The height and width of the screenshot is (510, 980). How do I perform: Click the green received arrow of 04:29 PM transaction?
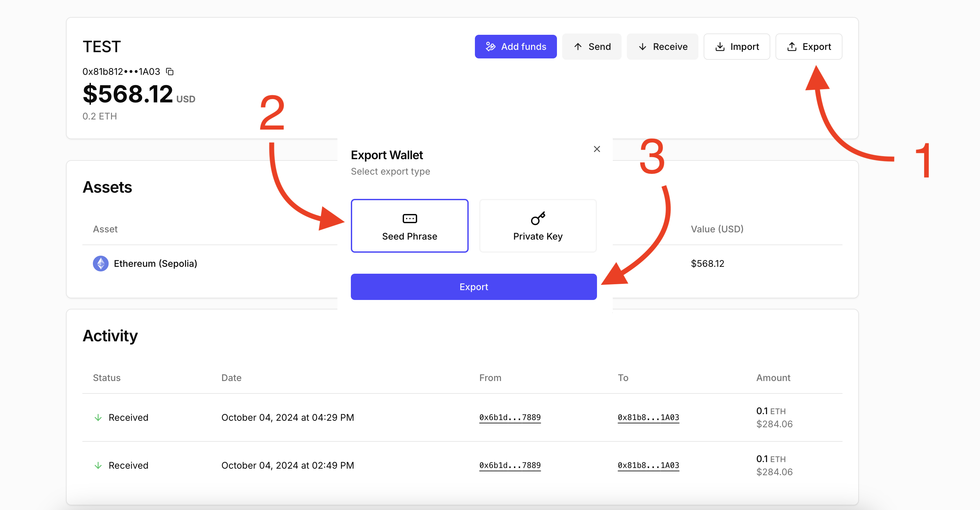pyautogui.click(x=98, y=417)
